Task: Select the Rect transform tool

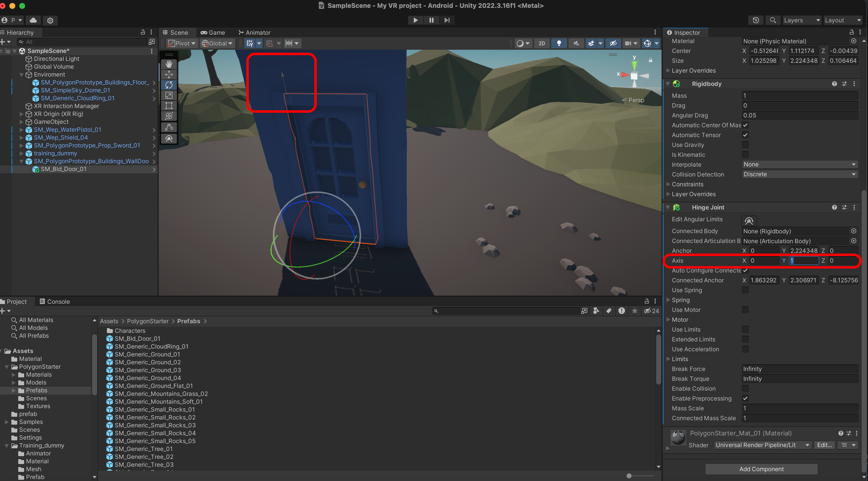Action: click(169, 106)
